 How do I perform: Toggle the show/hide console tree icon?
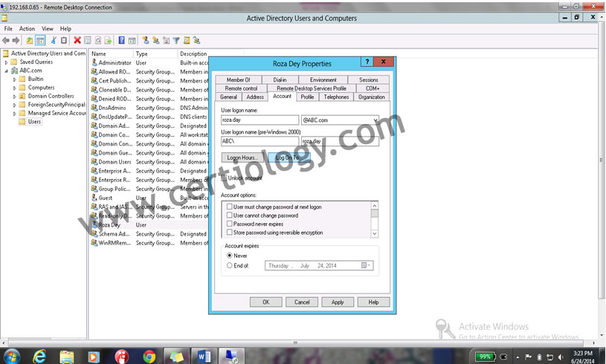pos(40,40)
